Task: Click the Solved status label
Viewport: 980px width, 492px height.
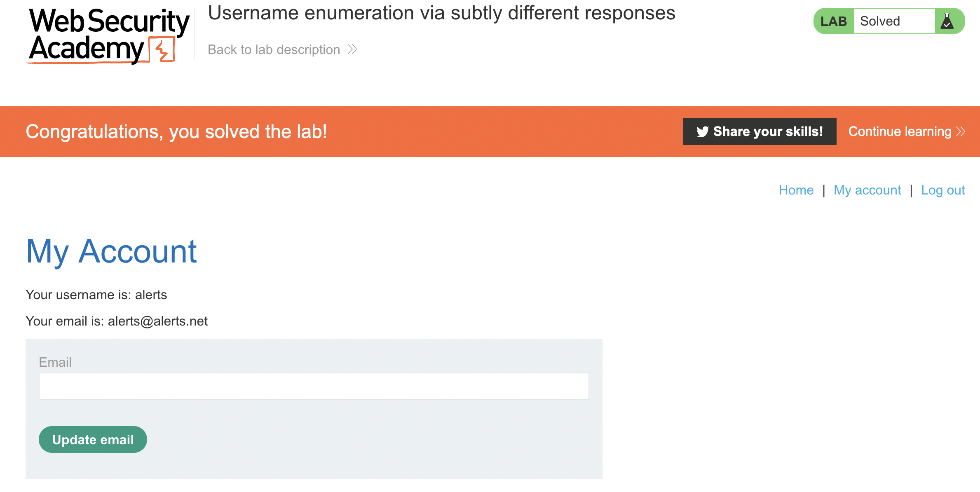Action: 880,21
